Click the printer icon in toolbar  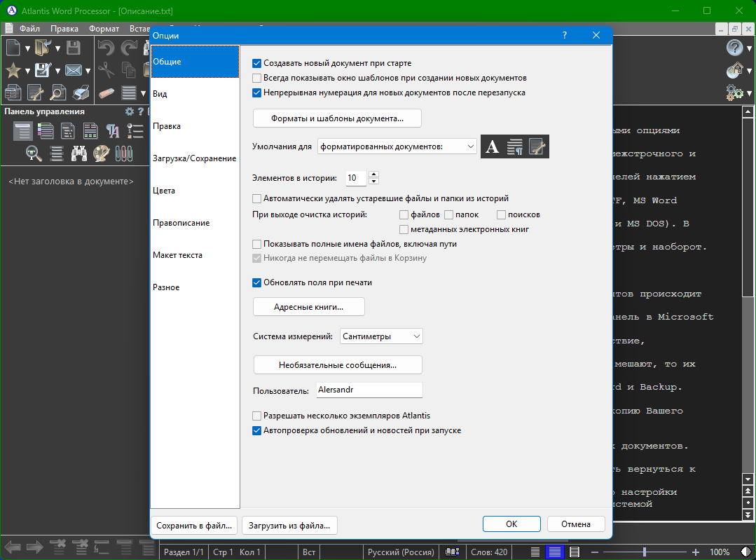(x=81, y=93)
